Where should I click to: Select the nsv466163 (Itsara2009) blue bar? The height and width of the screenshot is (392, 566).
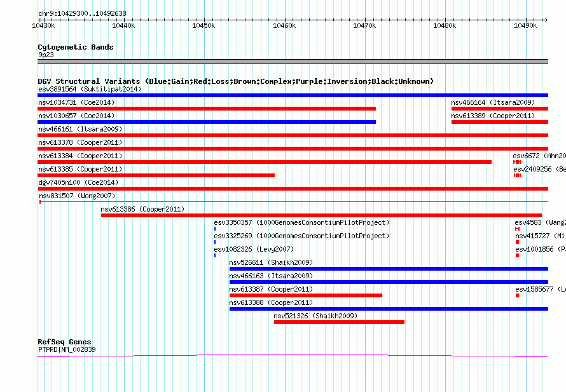point(389,282)
